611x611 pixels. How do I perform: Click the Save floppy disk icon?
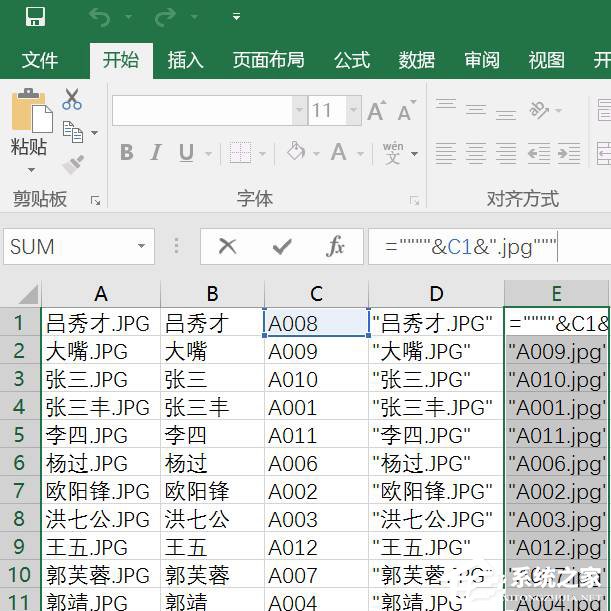coord(35,16)
